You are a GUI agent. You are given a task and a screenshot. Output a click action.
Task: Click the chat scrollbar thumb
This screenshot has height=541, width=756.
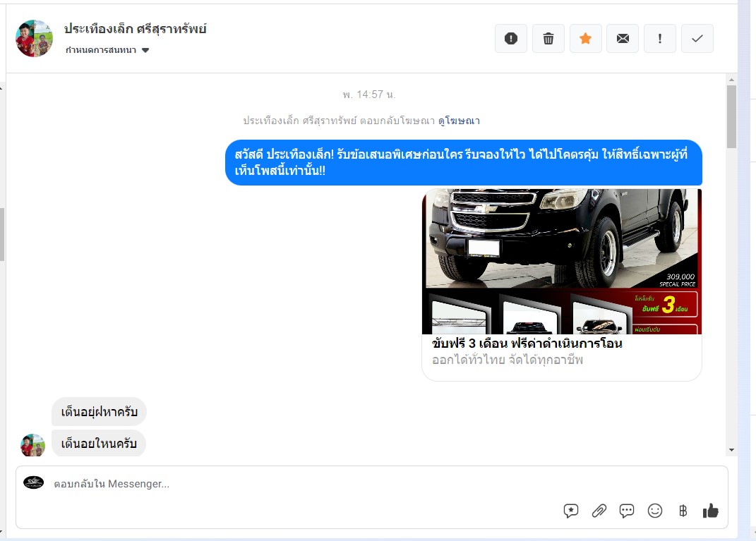[x=731, y=116]
